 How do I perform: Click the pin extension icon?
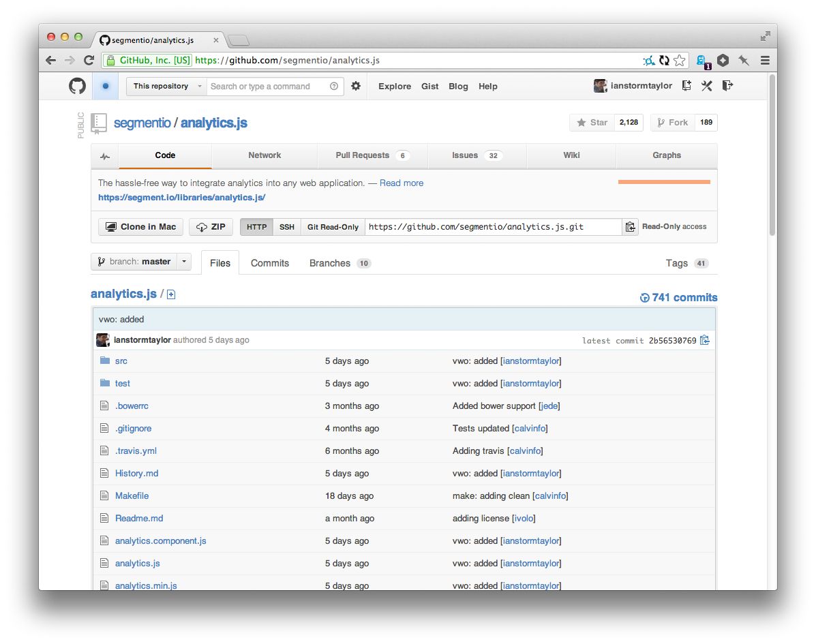pos(744,61)
